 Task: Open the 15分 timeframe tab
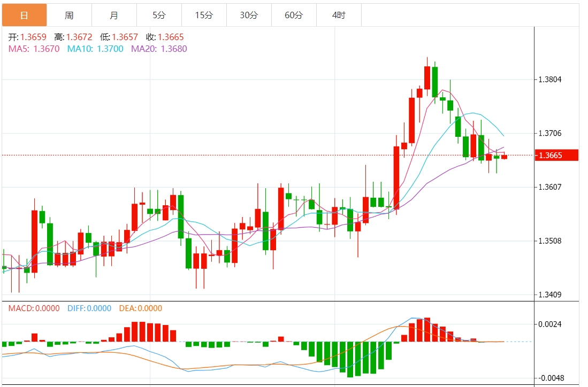[204, 15]
